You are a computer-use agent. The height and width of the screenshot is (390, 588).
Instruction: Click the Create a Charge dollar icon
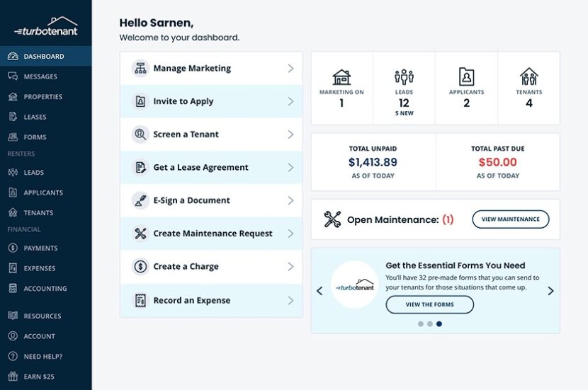click(x=140, y=267)
